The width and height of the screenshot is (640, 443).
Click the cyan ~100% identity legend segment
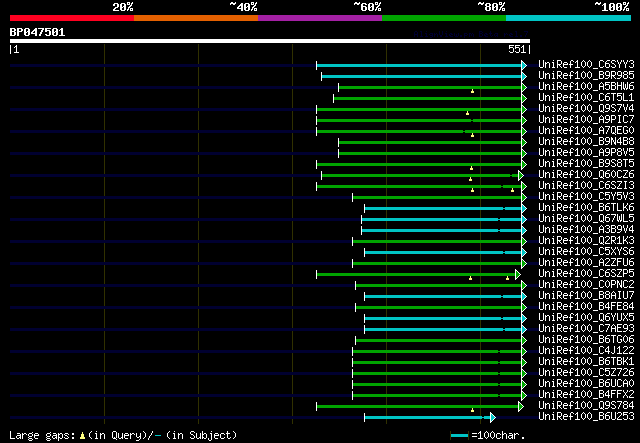(x=568, y=18)
